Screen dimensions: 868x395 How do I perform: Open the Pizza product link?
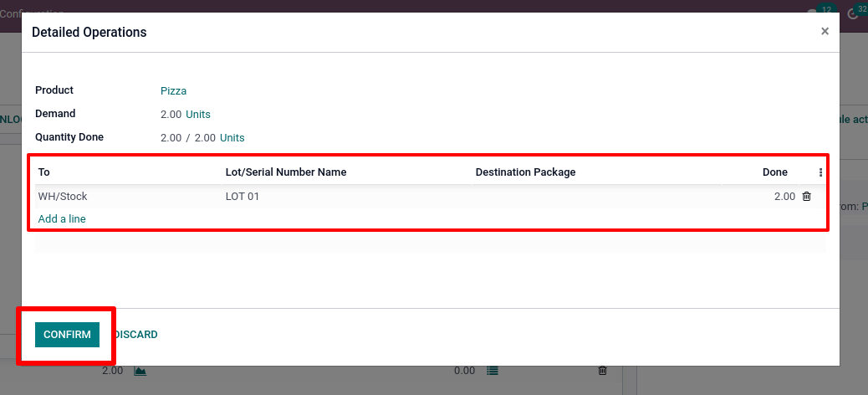(x=173, y=90)
